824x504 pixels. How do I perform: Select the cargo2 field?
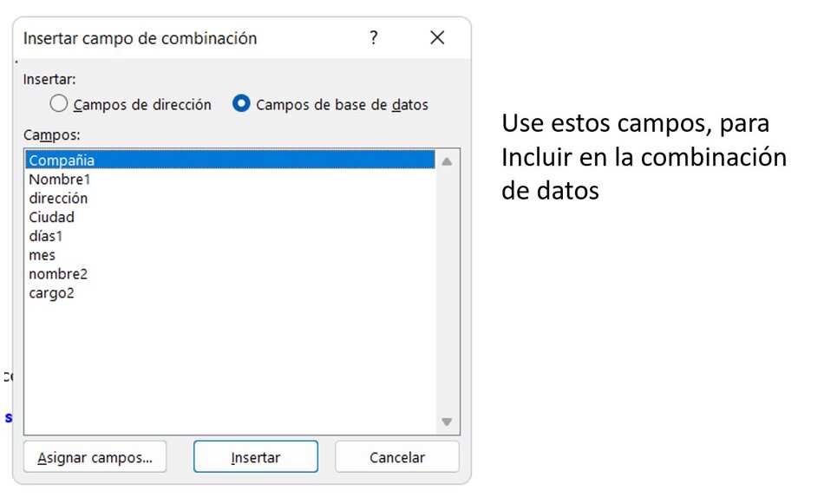(x=52, y=293)
